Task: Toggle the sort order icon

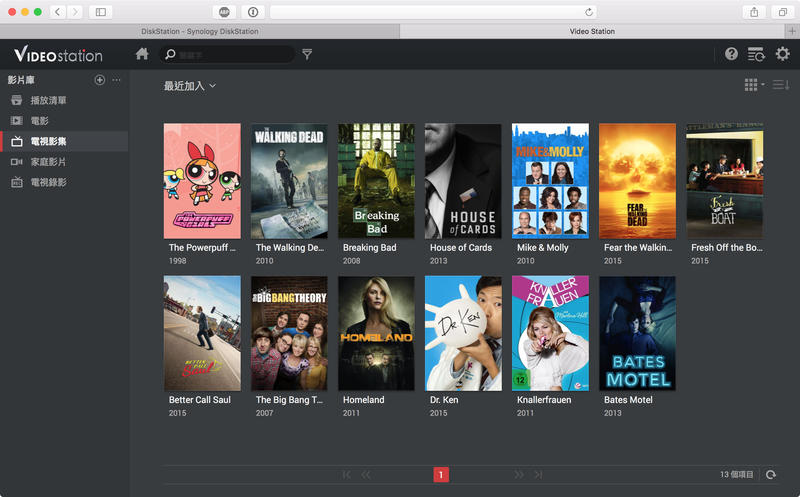Action: tap(780, 85)
